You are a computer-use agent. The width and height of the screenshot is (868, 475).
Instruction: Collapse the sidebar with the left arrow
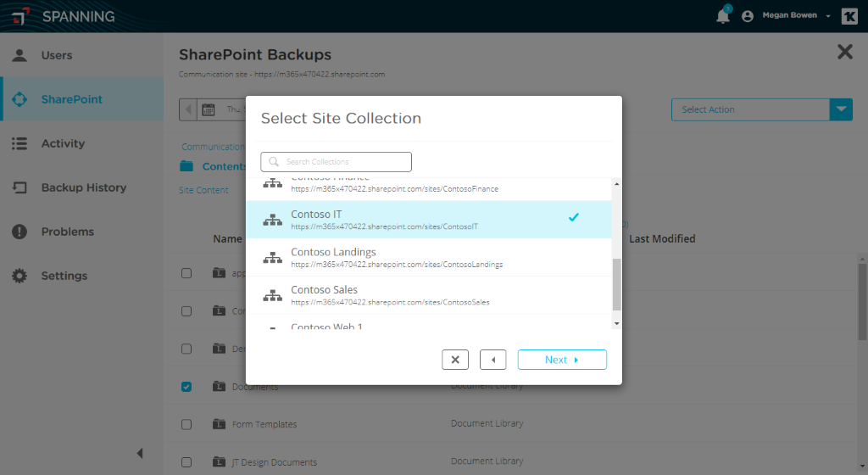[x=140, y=454]
